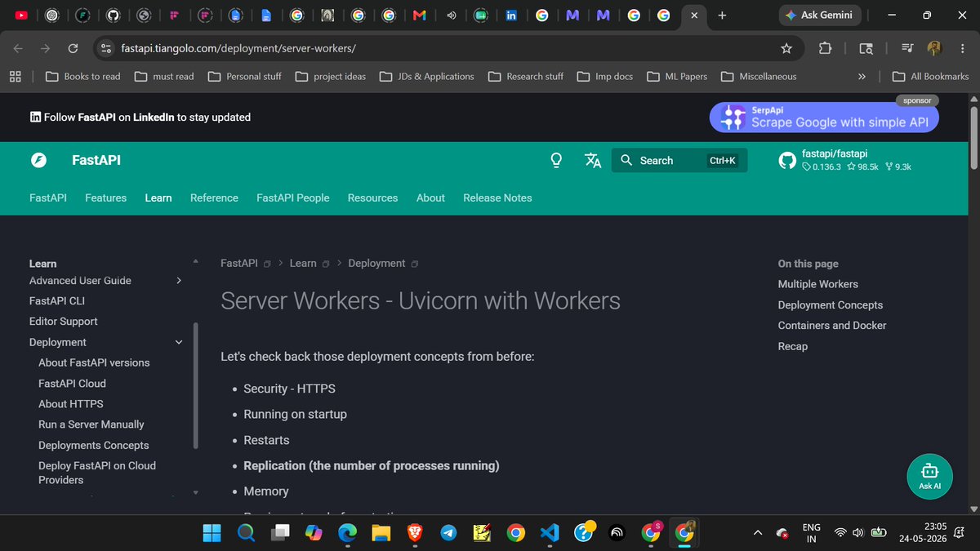Jump to Containers and Docker section
The width and height of the screenshot is (980, 551).
point(832,326)
